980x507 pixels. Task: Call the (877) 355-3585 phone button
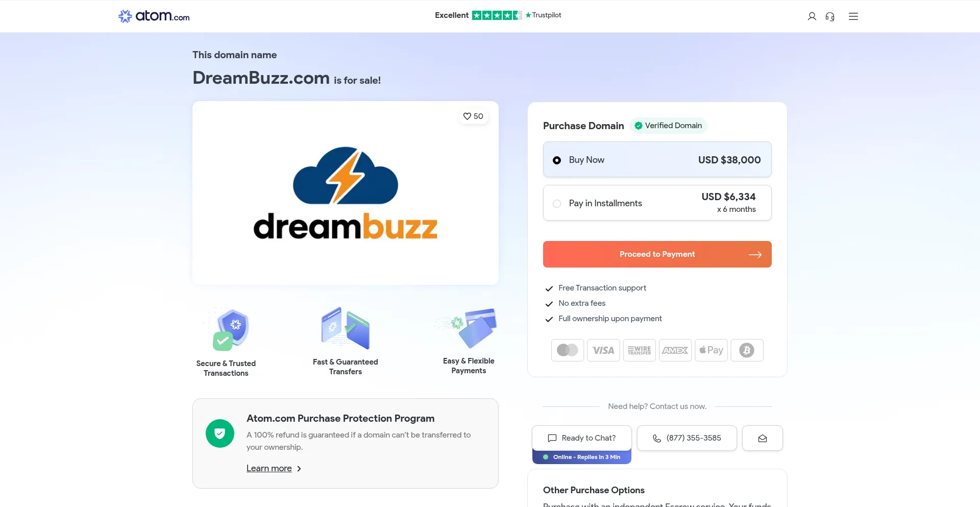687,438
